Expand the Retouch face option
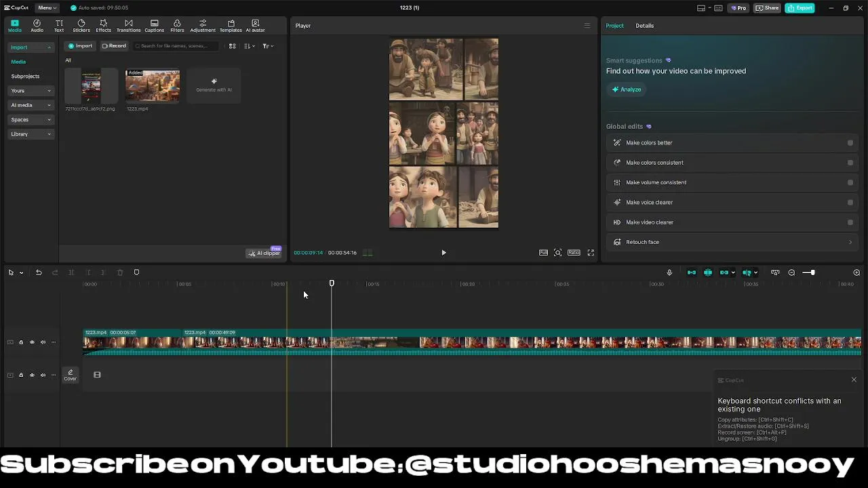This screenshot has height=488, width=868. coord(733,242)
